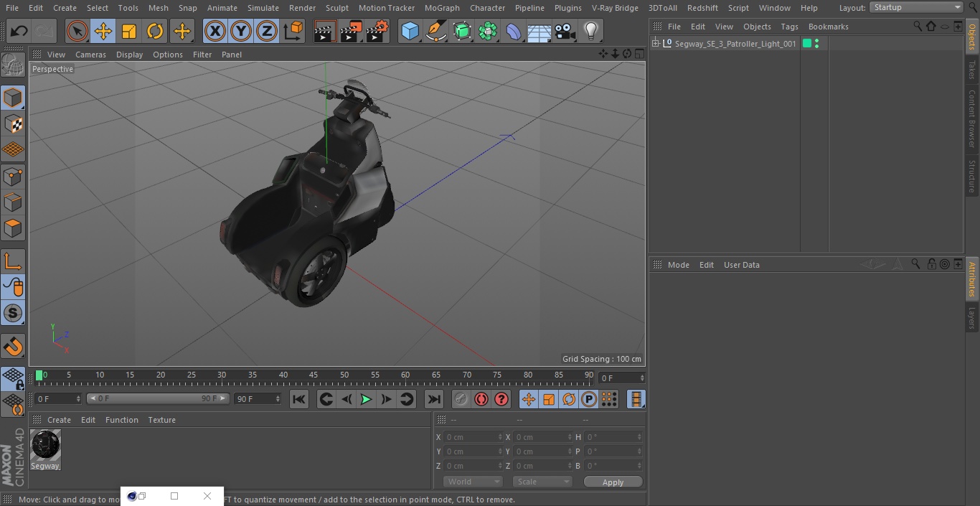Image resolution: width=980 pixels, height=506 pixels.
Task: Click the Apply button
Action: coord(613,482)
